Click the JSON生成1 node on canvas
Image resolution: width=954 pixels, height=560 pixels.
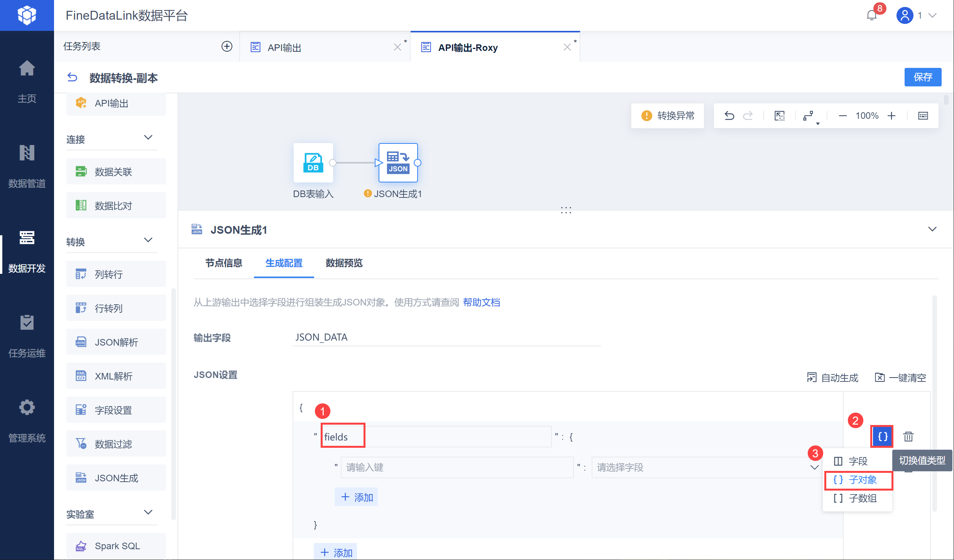tap(398, 163)
